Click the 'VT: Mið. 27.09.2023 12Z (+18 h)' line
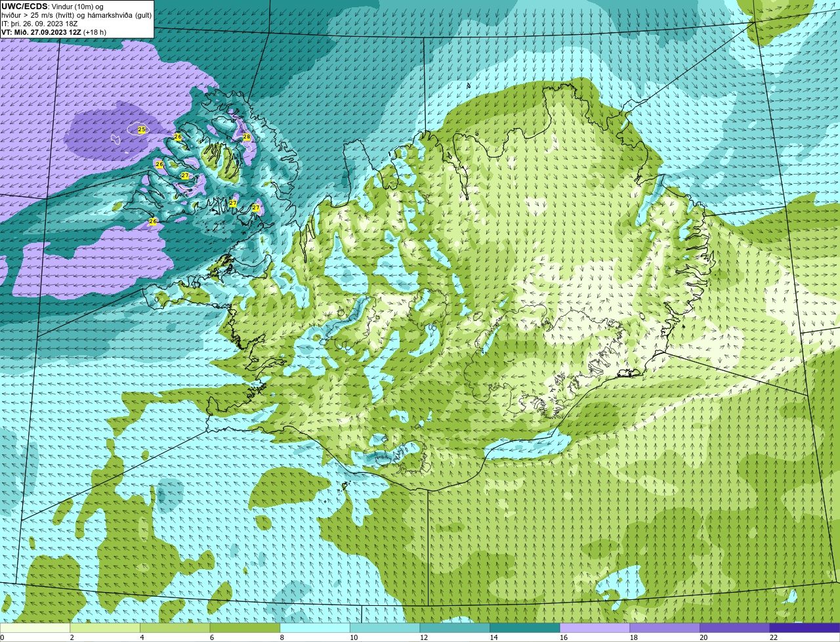Viewport: 840px width, 642px height. pyautogui.click(x=54, y=32)
